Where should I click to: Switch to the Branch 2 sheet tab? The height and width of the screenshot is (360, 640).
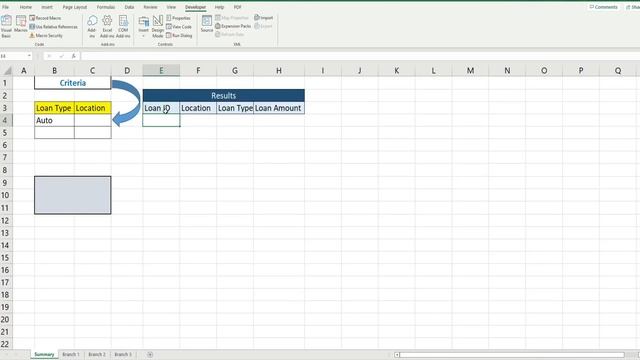(x=97, y=354)
